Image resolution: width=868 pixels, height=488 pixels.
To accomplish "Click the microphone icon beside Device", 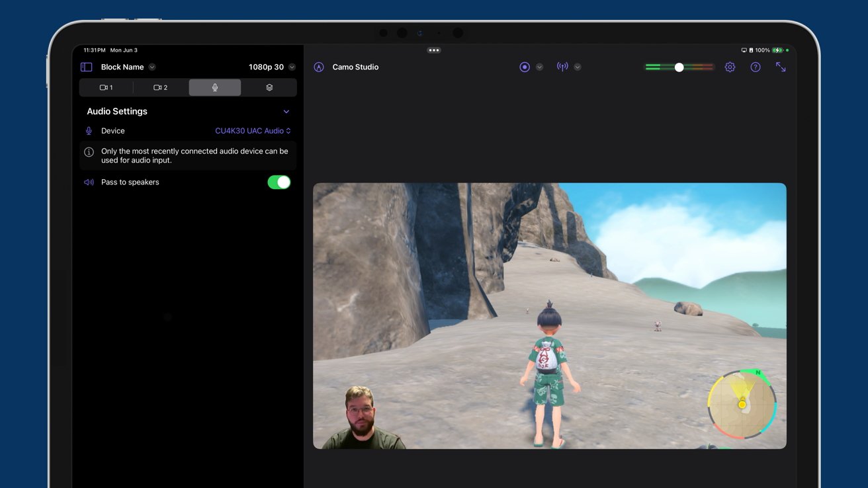I will click(89, 131).
